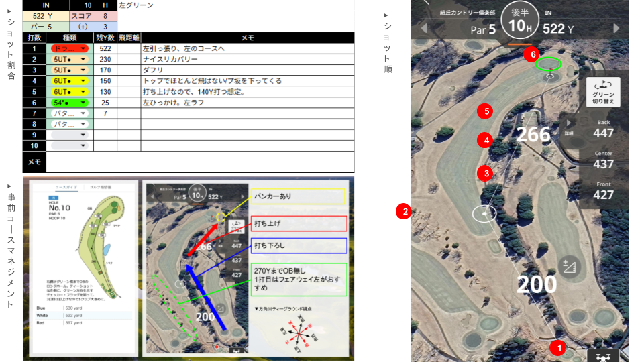The width and height of the screenshot is (644, 362).
Task: Switch to the ゴルフ場情報 tab
Action: tap(101, 187)
